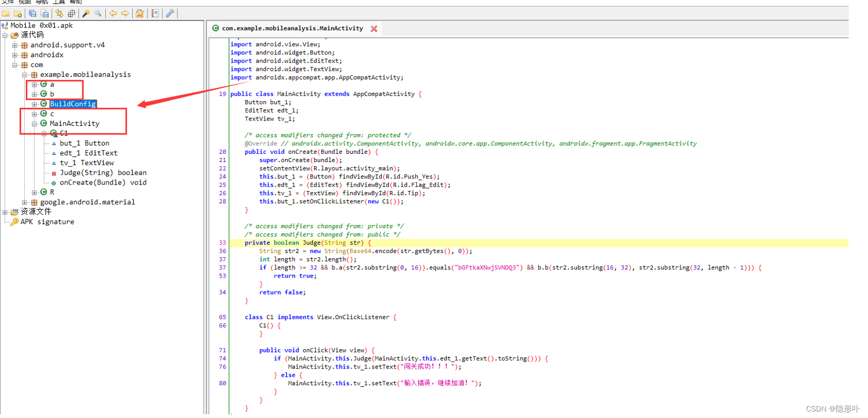This screenshot has width=868, height=418.
Task: Click the Forward navigation arrow
Action: pos(125,13)
